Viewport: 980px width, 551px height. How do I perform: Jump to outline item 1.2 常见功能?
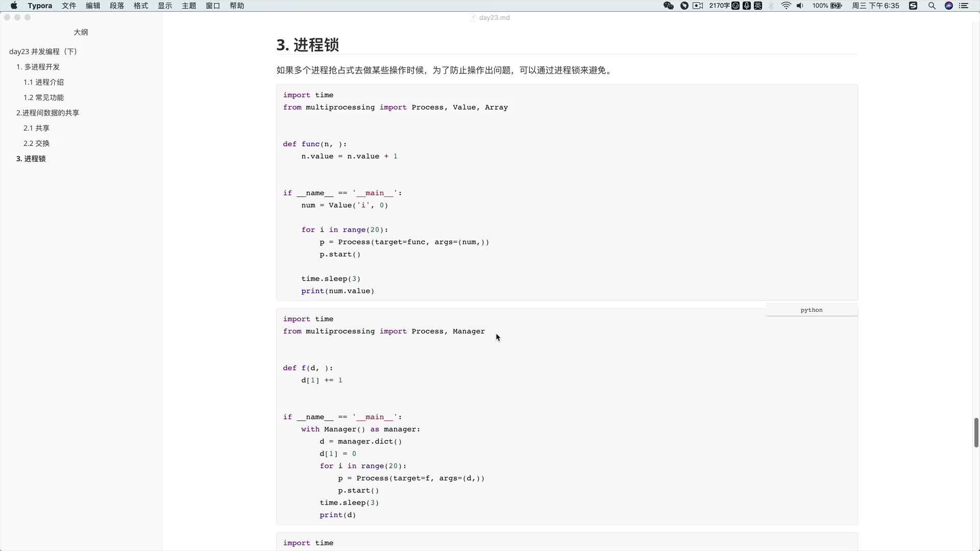click(x=43, y=97)
